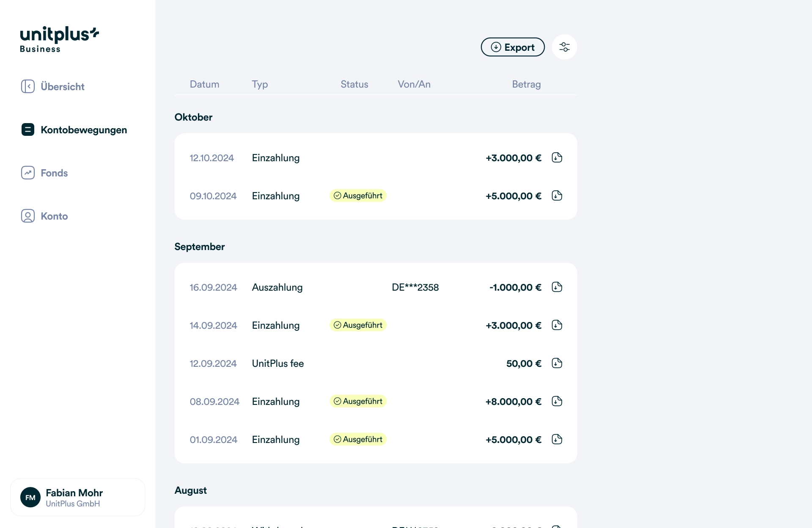Download document for 08.09.2024 Einzahlung

coord(557,401)
